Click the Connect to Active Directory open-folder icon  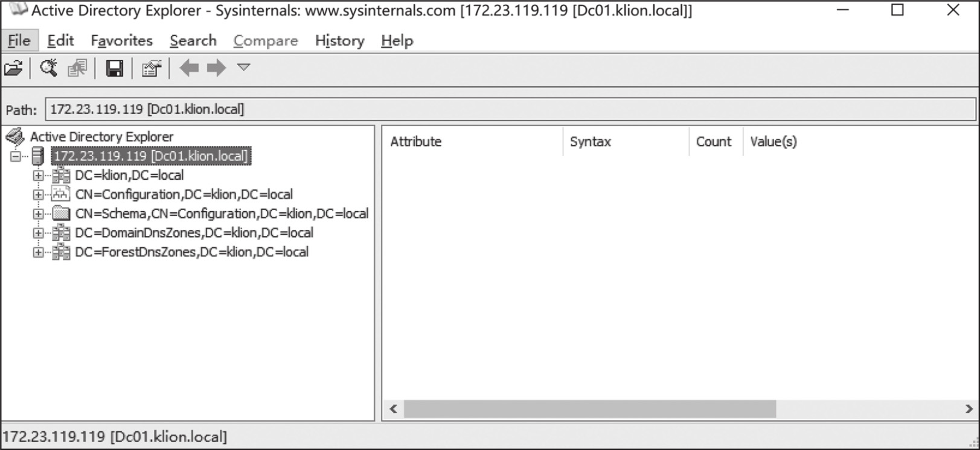13,68
